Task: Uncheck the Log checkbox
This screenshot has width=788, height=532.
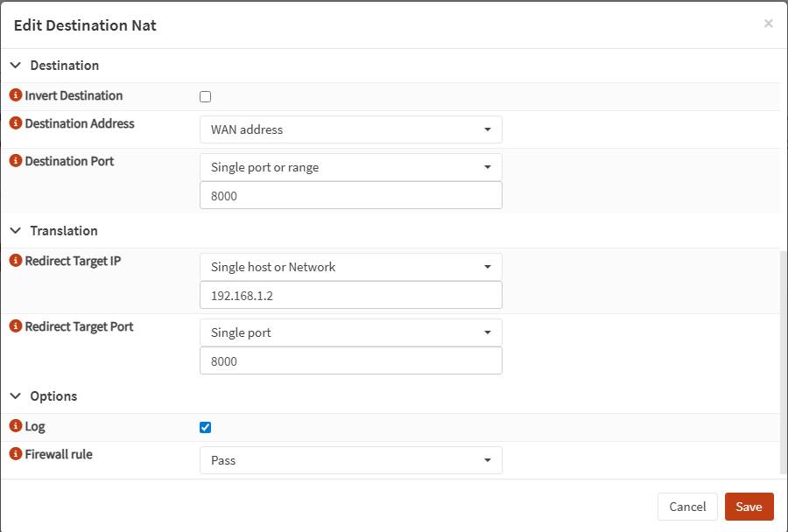Action: pos(206,428)
